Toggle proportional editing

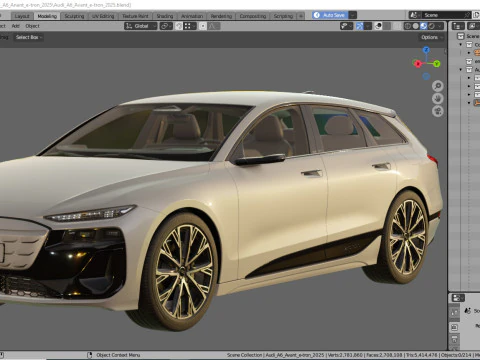pyautogui.click(x=203, y=26)
